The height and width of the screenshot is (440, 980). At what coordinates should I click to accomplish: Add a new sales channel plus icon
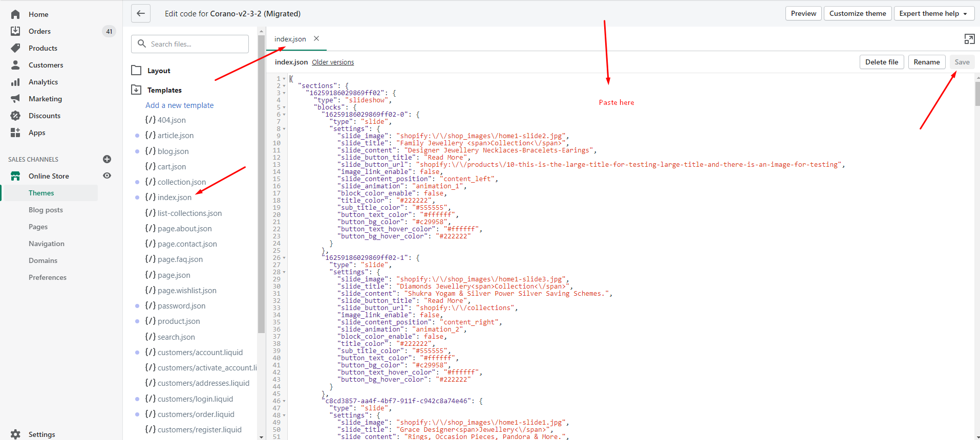(107, 159)
